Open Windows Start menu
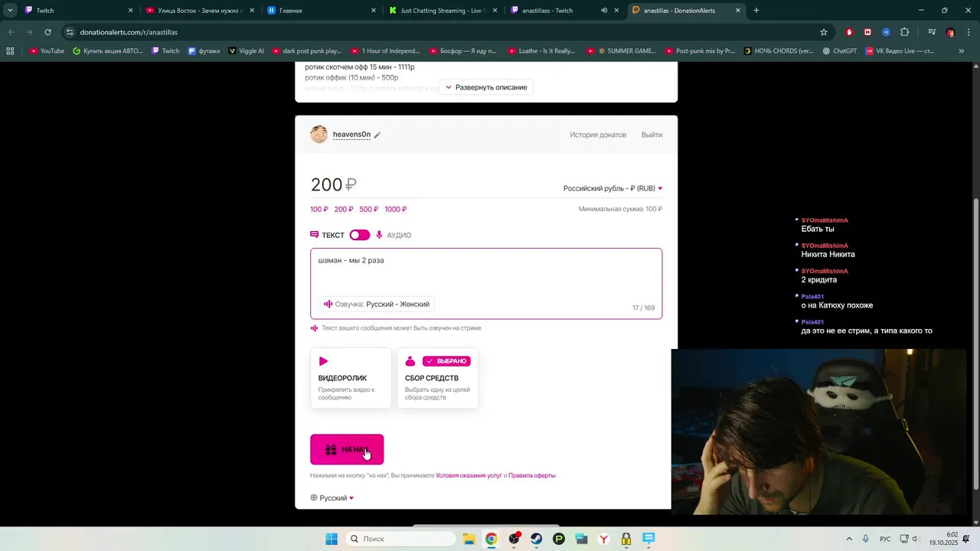The height and width of the screenshot is (551, 980). coord(331,539)
